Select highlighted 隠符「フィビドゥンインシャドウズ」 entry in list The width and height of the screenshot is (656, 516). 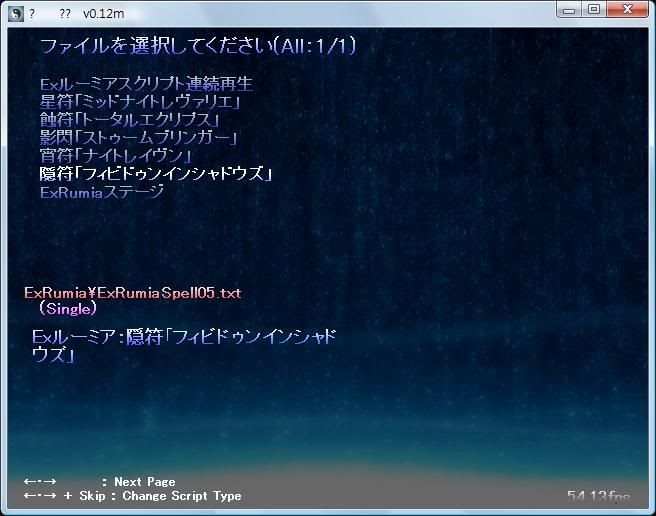click(156, 174)
